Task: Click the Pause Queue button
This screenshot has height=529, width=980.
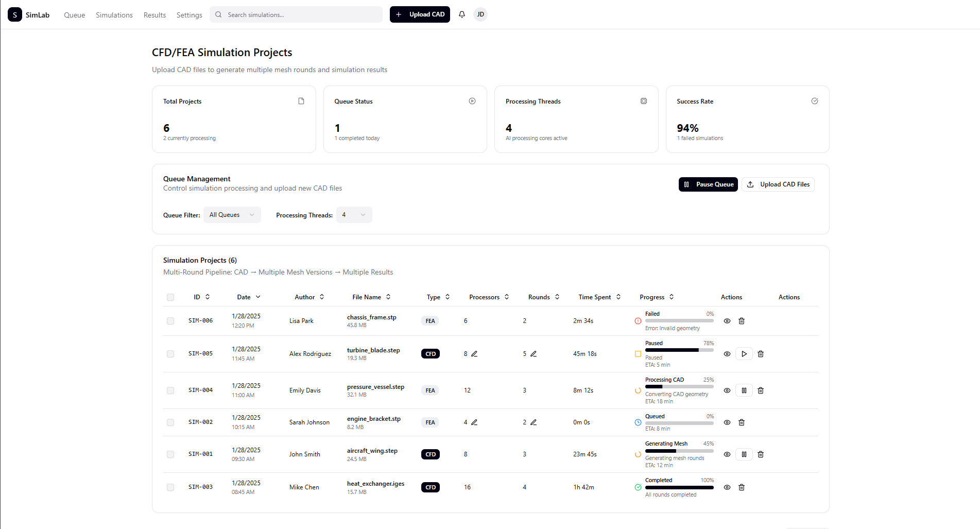Action: [x=708, y=184]
